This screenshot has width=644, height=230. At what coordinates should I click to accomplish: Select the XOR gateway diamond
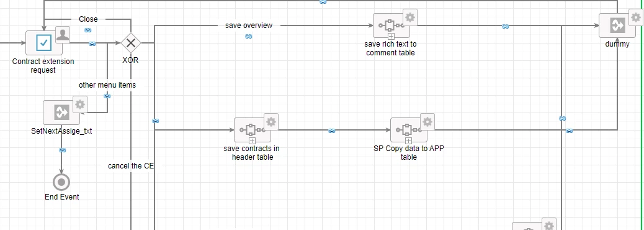pyautogui.click(x=131, y=43)
